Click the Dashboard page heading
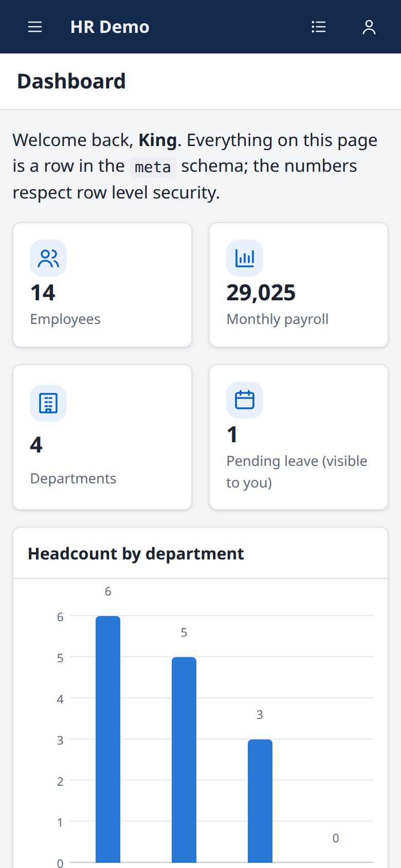The height and width of the screenshot is (868, 401). point(71,81)
